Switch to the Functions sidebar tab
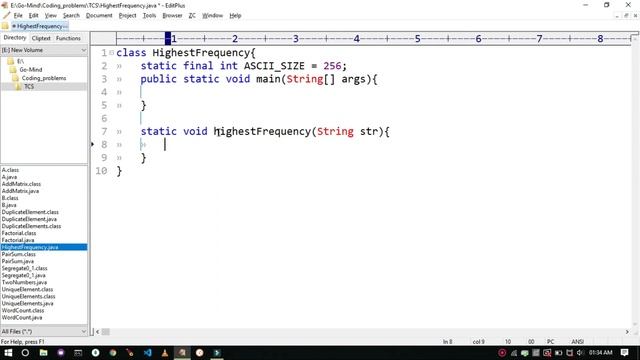This screenshot has height=360, width=640. [68, 38]
